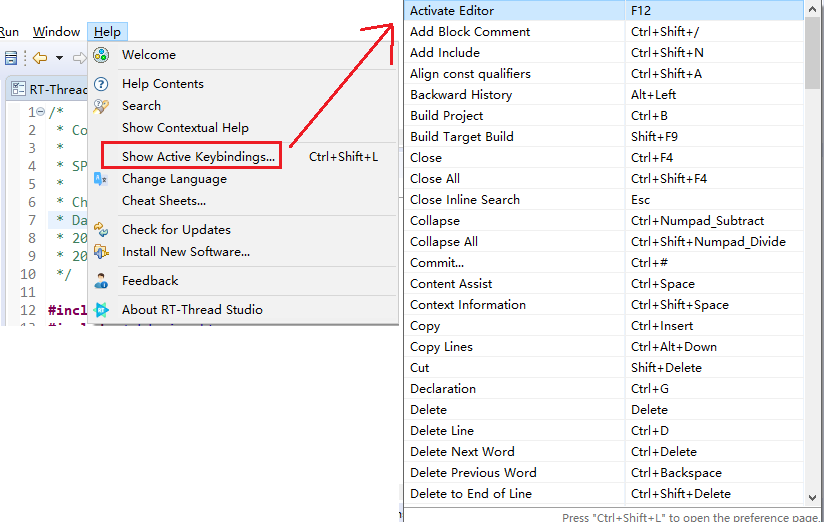Collapse the comment fold marker on line 1
827x525 pixels.
[x=41, y=112]
